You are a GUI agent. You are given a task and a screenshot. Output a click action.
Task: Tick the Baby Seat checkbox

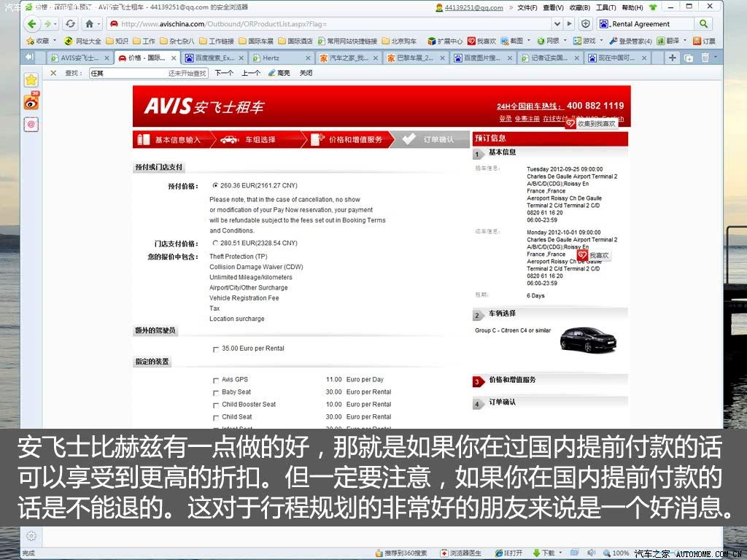[x=216, y=393]
